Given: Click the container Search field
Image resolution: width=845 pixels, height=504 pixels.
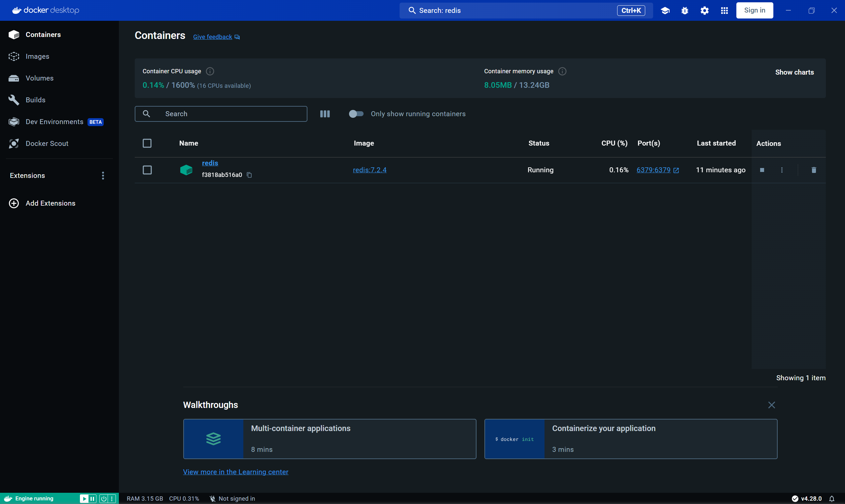Looking at the screenshot, I should tap(221, 114).
